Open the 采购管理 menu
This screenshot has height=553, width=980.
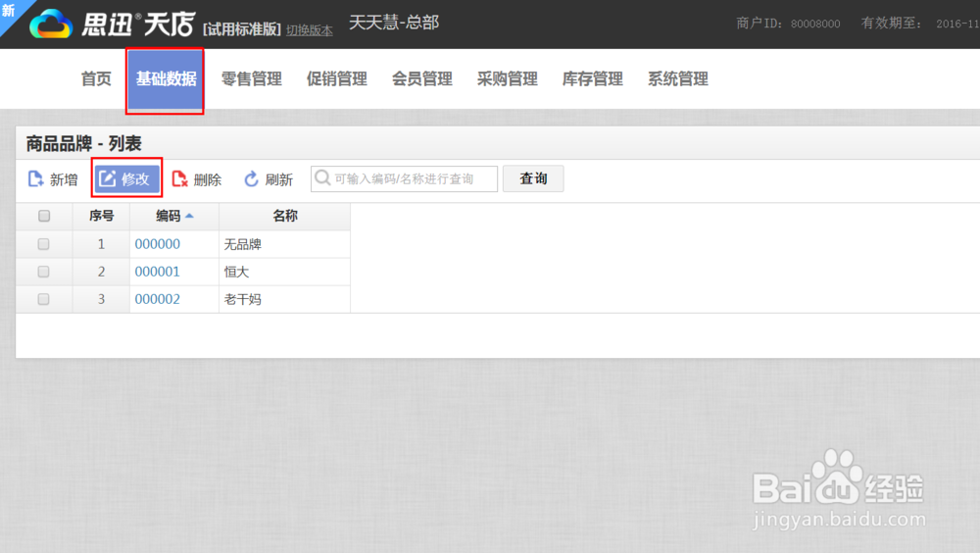[x=508, y=78]
